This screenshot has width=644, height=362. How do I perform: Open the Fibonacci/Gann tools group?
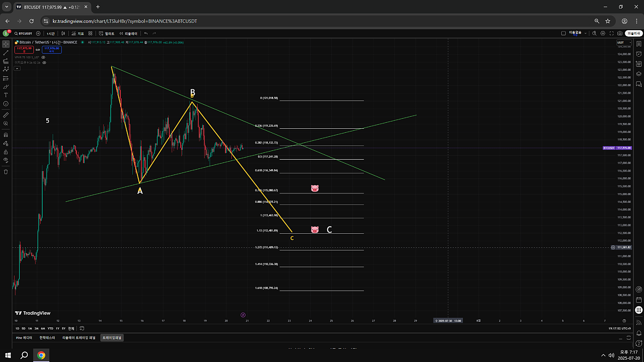click(6, 61)
